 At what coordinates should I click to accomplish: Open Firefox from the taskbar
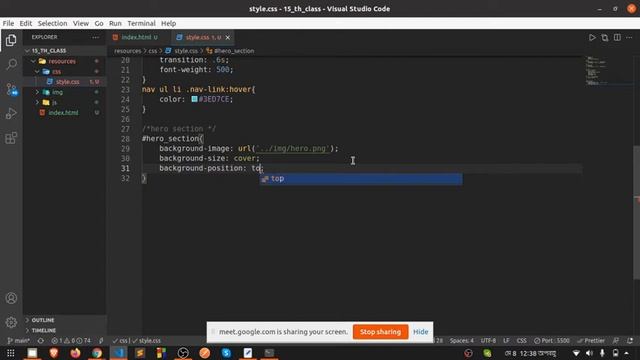tap(75, 353)
